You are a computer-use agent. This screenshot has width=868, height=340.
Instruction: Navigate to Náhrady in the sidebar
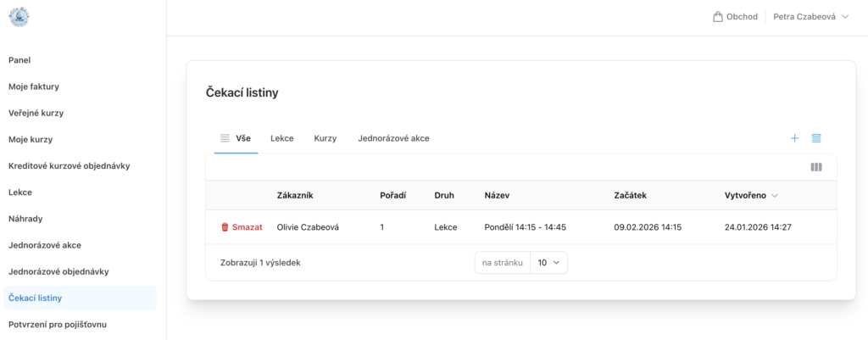[25, 219]
